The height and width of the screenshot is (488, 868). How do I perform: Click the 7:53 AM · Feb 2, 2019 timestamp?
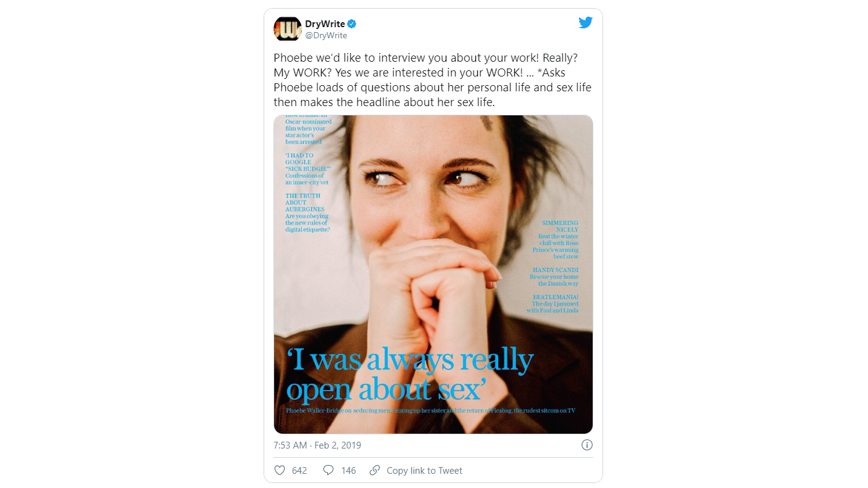317,445
